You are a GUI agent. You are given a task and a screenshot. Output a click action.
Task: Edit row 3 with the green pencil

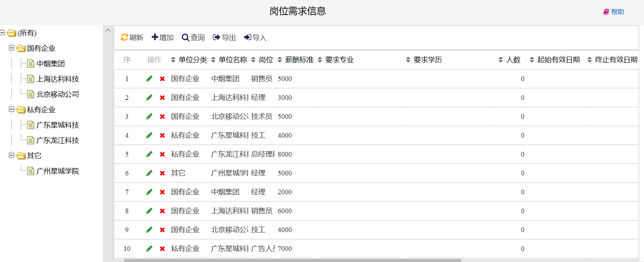[x=149, y=116]
